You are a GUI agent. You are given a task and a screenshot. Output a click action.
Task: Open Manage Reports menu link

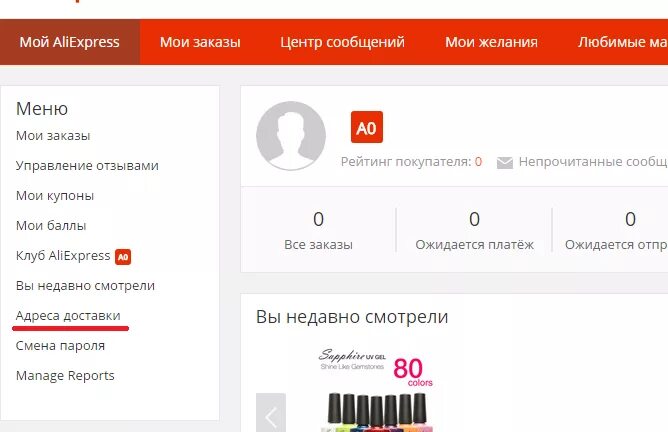coord(65,376)
